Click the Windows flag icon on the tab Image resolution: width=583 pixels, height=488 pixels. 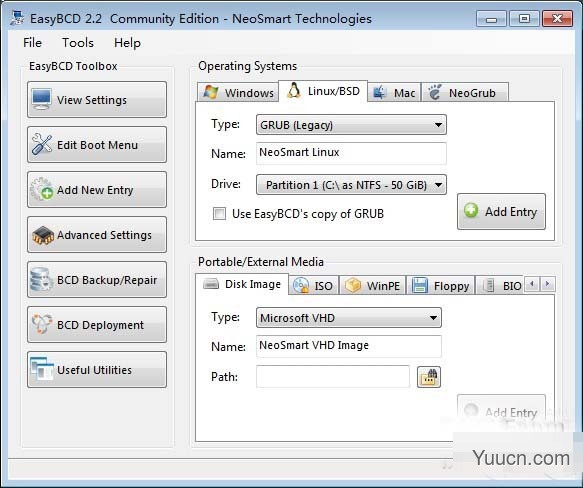210,92
